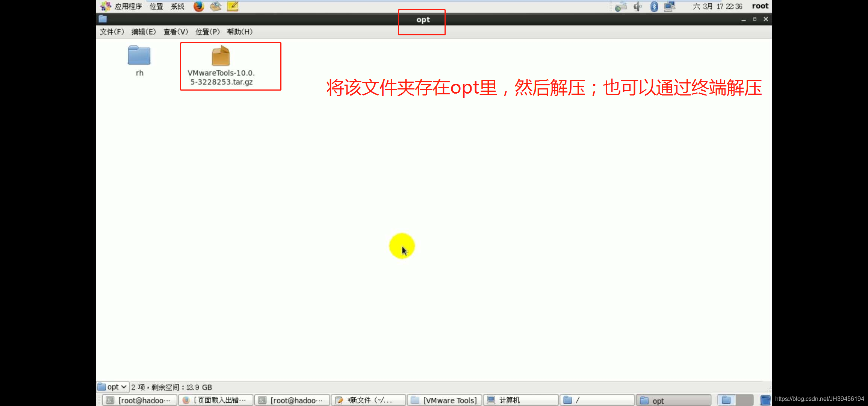Screen dimensions: 868x406
Task: Open the notes editor panel icon
Action: [x=233, y=6]
